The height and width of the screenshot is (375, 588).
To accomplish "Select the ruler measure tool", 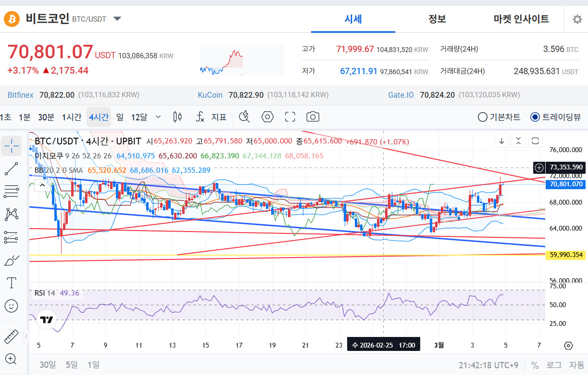I will point(11,336).
